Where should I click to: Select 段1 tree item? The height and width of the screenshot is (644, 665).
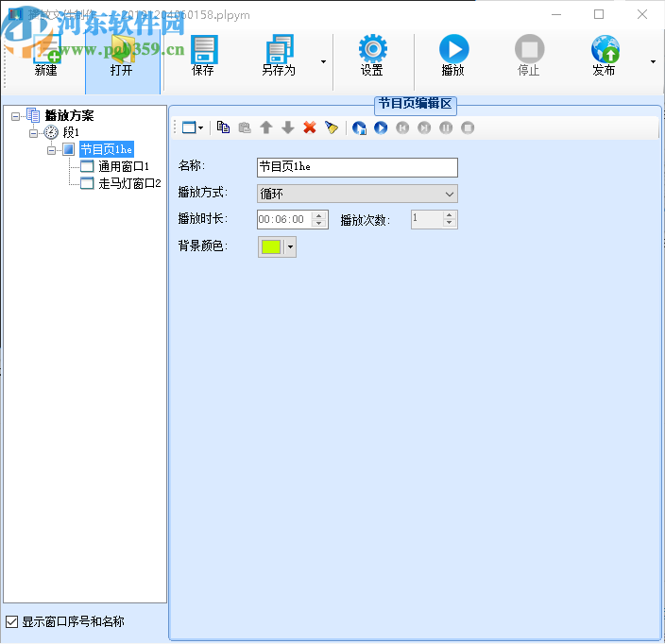pyautogui.click(x=71, y=132)
